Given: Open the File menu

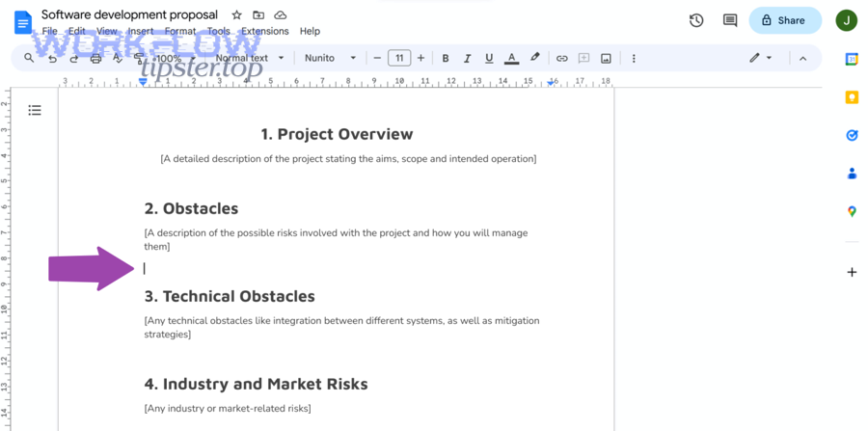Looking at the screenshot, I should click(49, 32).
